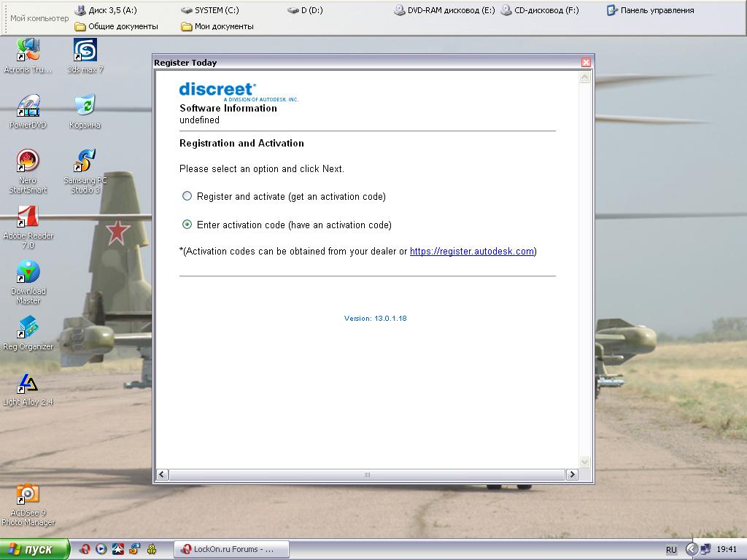Viewport: 747px width, 560px height.
Task: Expand hidden system tray icons
Action: pyautogui.click(x=692, y=549)
